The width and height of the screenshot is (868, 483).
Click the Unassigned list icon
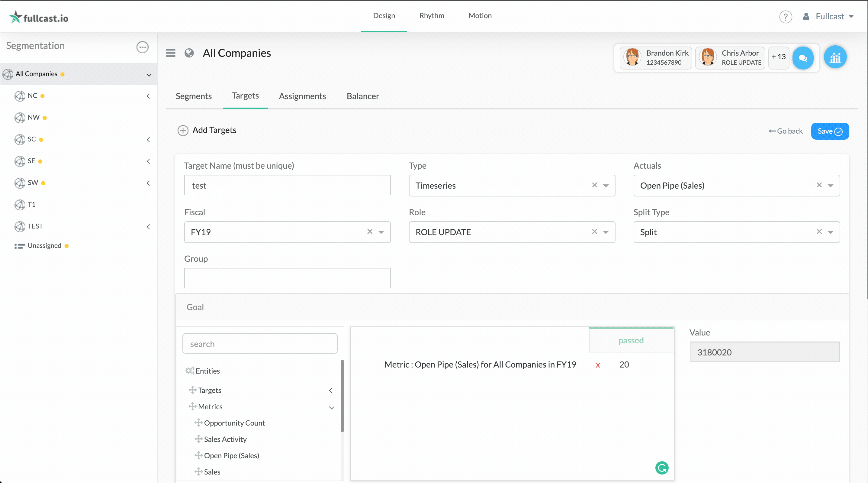pos(20,246)
